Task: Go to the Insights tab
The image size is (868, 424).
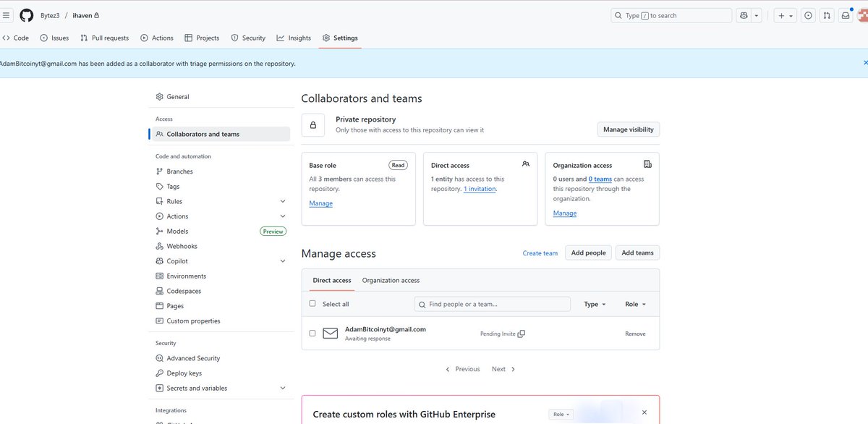Action: point(294,38)
